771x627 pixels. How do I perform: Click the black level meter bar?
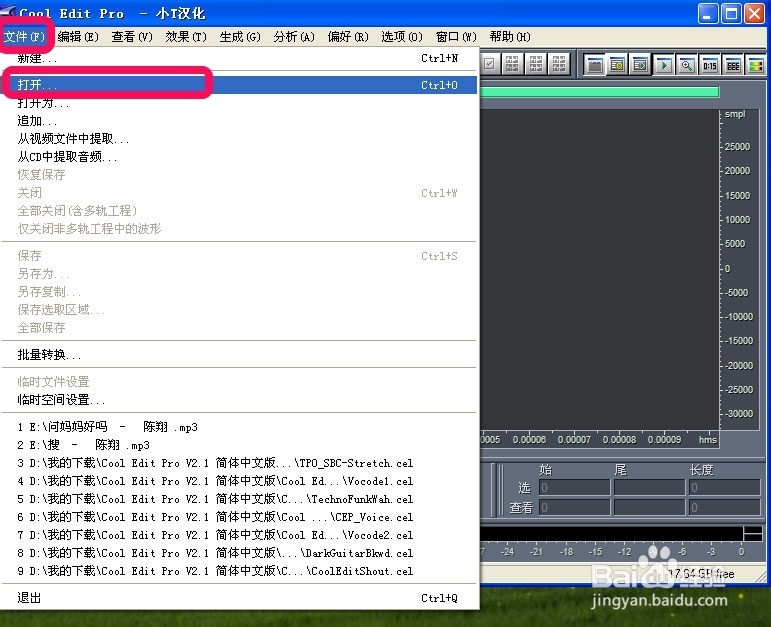(x=611, y=534)
